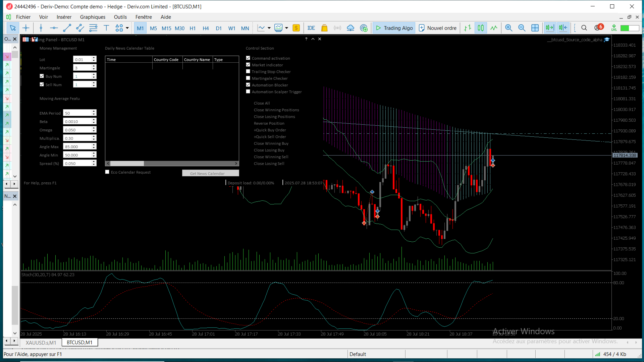Viewport: 644px width, 362px height.
Task: Click Close All command
Action: (x=262, y=103)
